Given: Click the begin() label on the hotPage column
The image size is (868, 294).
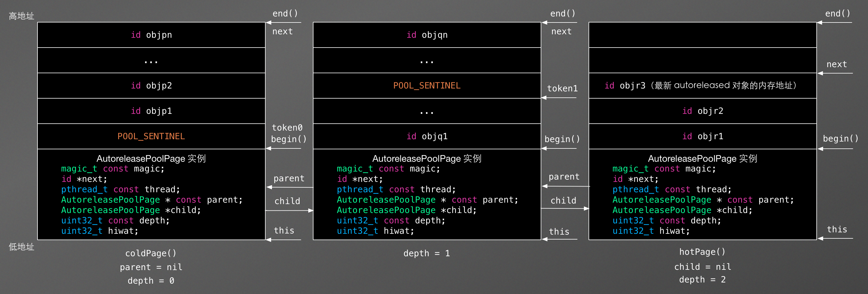Looking at the screenshot, I should click(x=840, y=138).
